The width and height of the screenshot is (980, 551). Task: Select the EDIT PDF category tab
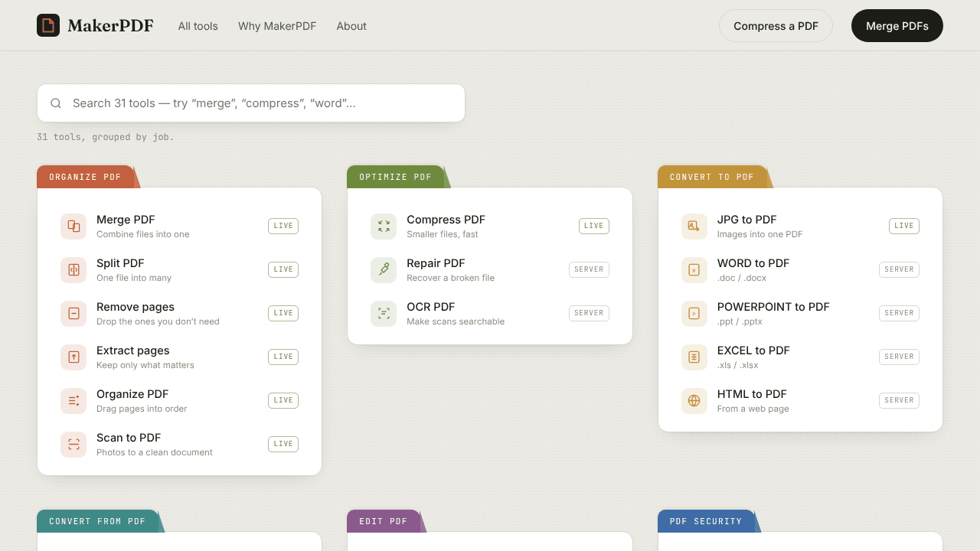pyautogui.click(x=384, y=521)
